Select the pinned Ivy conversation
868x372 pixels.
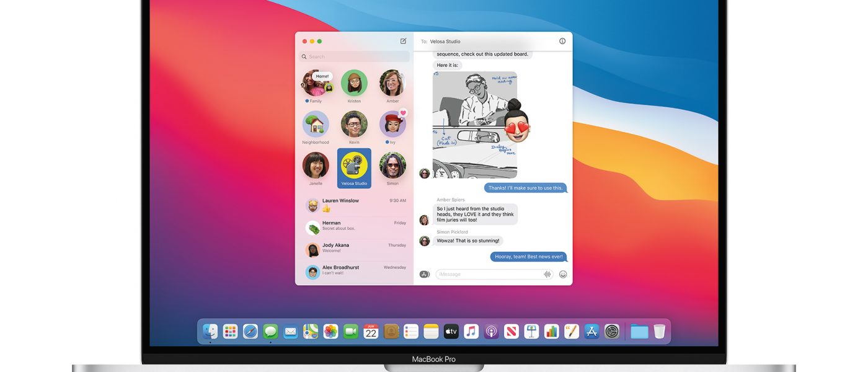tap(392, 128)
